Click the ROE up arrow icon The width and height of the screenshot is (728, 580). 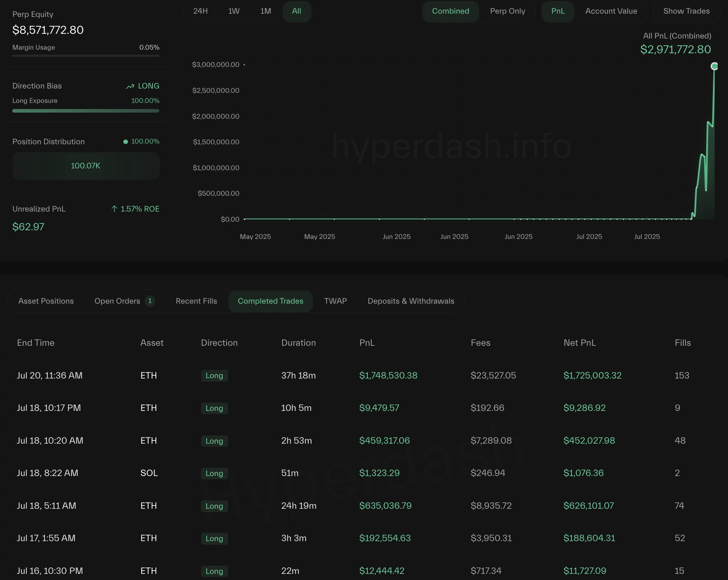(114, 209)
